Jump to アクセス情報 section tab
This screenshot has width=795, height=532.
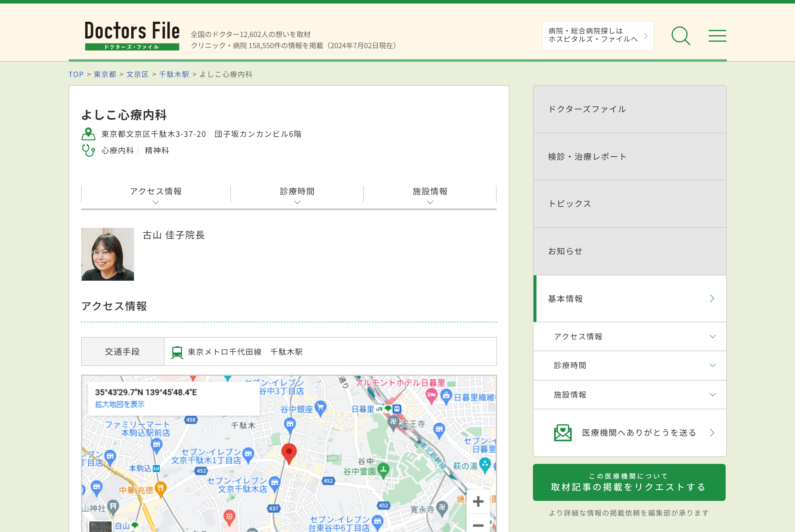pyautogui.click(x=156, y=195)
